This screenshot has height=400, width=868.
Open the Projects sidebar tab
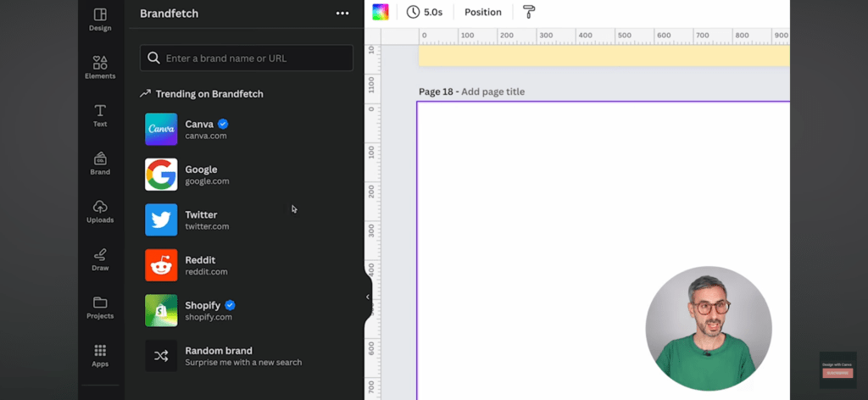point(100,308)
